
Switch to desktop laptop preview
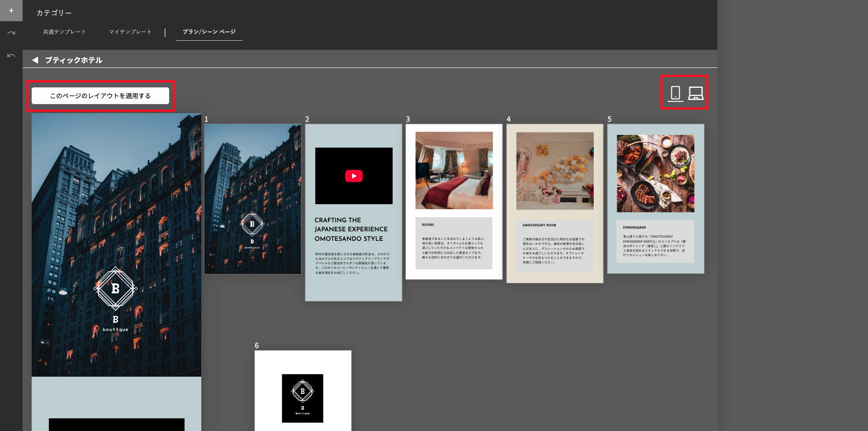pos(695,93)
